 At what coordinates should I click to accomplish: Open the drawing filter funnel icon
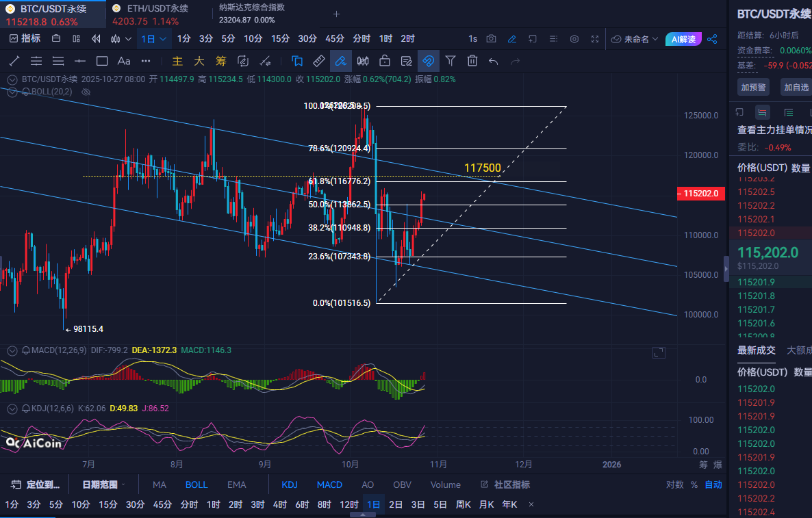(x=450, y=61)
